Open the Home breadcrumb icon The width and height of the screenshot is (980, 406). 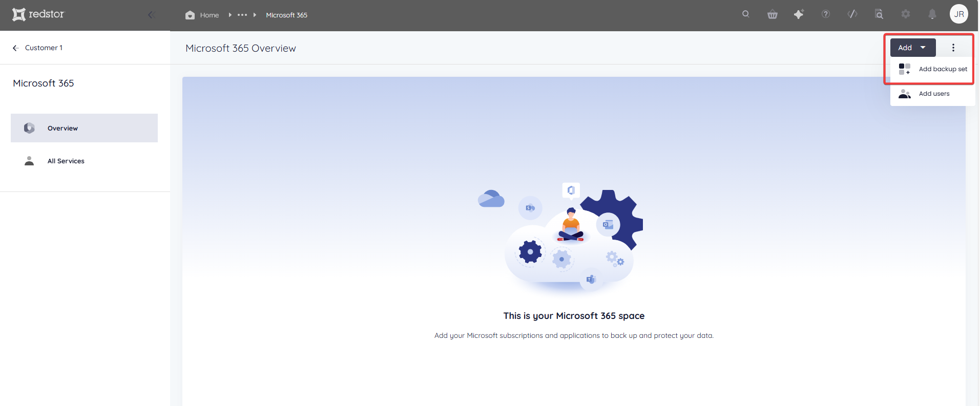tap(190, 15)
